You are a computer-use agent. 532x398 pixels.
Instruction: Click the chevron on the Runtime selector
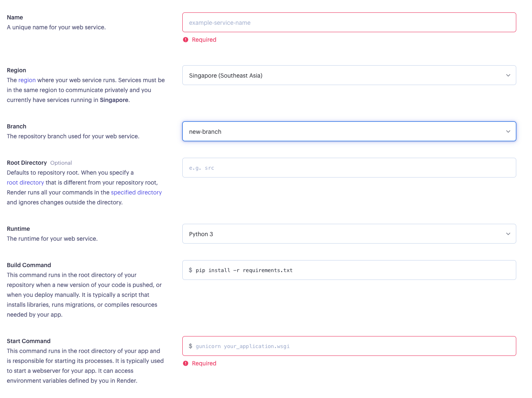tap(508, 234)
